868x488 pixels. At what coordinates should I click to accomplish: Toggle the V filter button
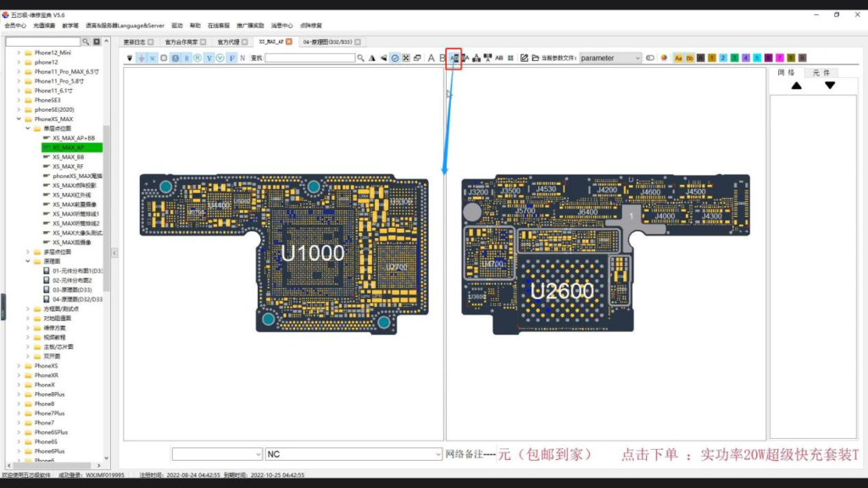(x=209, y=58)
